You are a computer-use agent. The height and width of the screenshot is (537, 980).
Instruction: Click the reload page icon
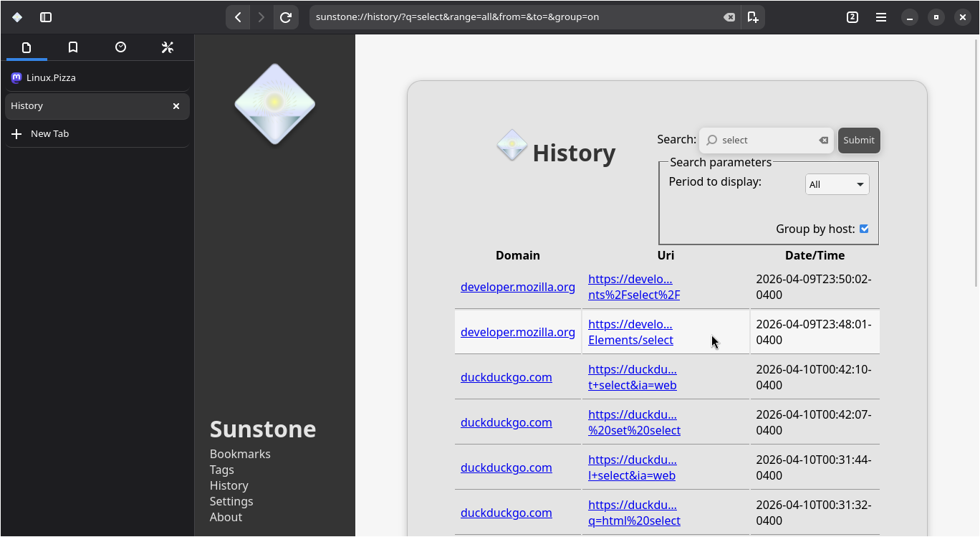click(286, 17)
